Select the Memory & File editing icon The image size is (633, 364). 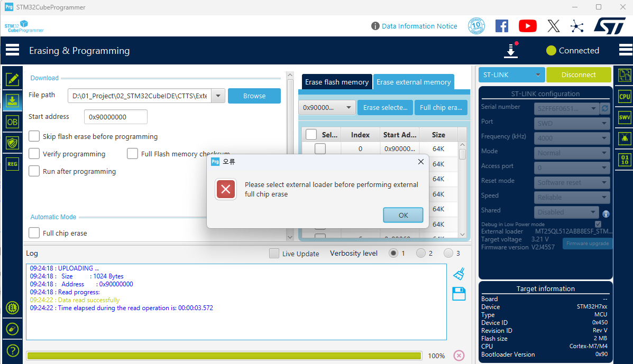click(x=12, y=80)
